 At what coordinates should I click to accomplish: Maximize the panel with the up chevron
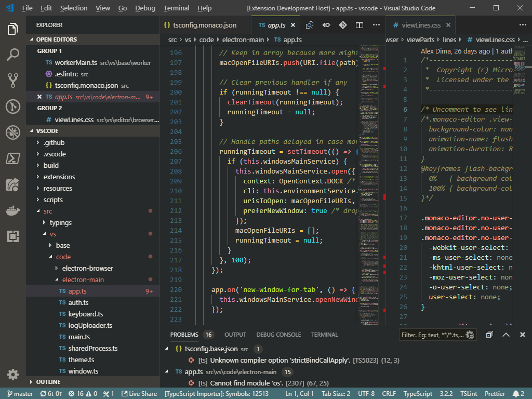point(506,335)
